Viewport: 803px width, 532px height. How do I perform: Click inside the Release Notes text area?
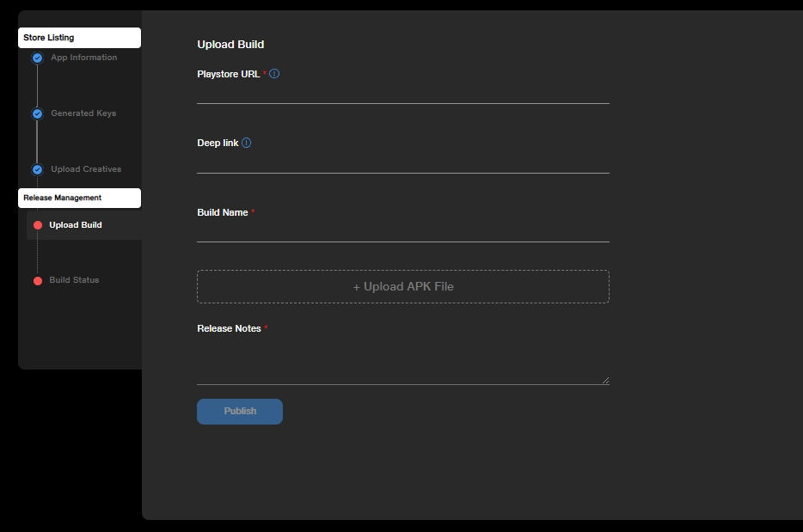402,361
